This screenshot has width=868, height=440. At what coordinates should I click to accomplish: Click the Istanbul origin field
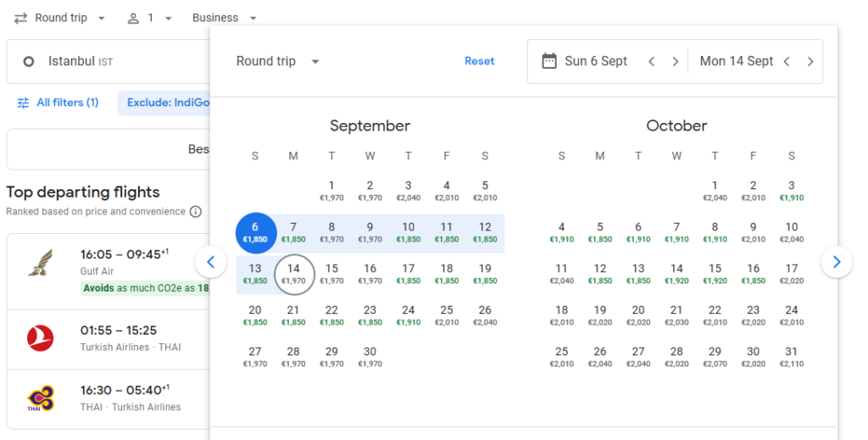pos(108,61)
